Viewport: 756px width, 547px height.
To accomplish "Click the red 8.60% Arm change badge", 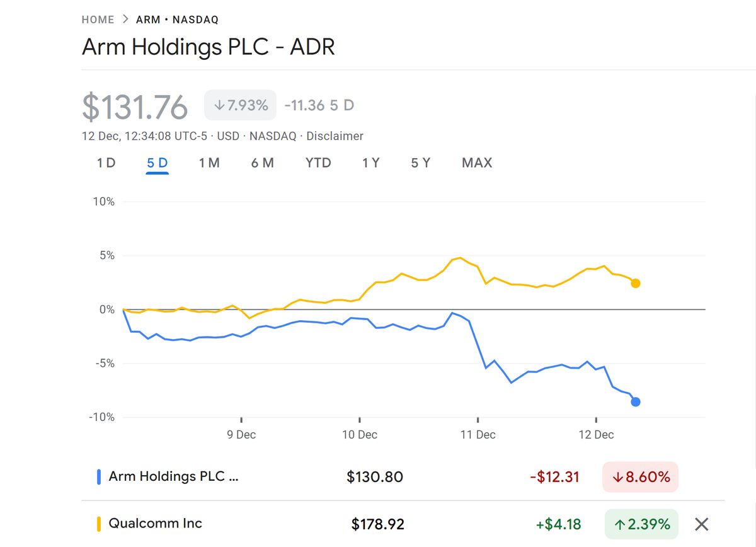I will click(640, 477).
